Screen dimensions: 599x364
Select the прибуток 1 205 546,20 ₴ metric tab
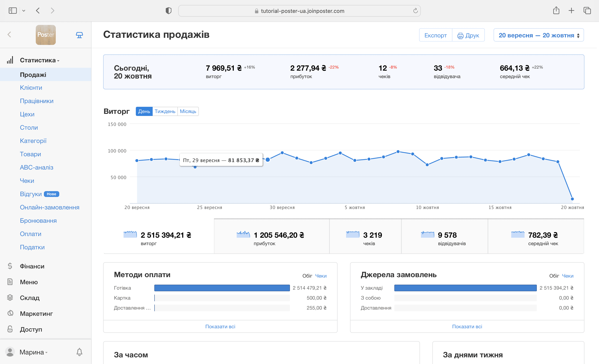272,236
